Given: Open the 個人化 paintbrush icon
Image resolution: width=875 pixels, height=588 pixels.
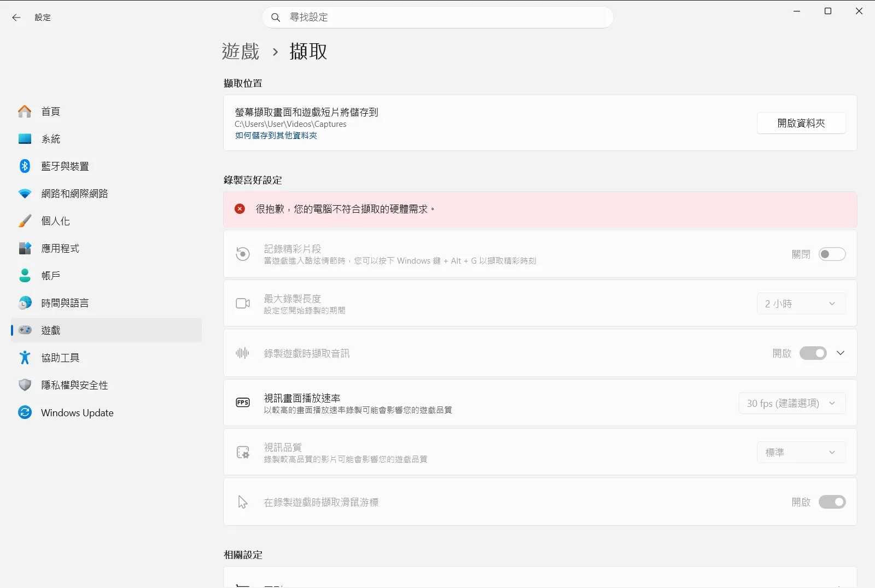Looking at the screenshot, I should pos(25,221).
